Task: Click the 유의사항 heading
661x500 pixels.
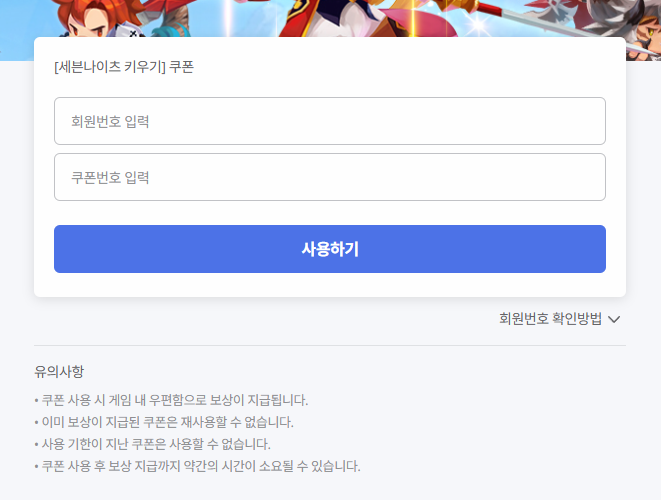Action: tap(59, 371)
